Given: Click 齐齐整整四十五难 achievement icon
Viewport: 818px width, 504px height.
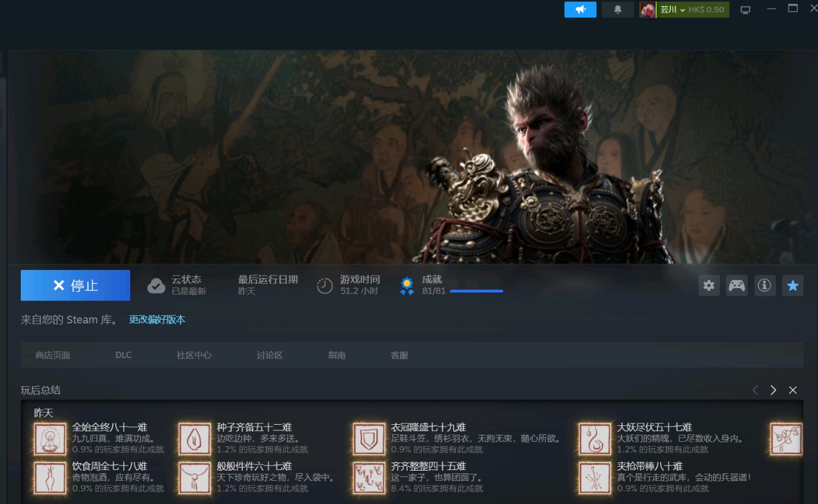Looking at the screenshot, I should click(369, 478).
